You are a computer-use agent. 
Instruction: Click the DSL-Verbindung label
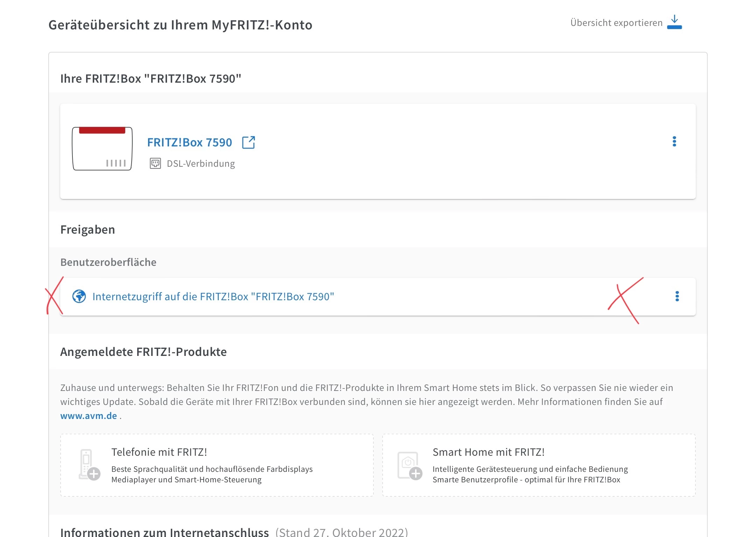click(x=201, y=164)
